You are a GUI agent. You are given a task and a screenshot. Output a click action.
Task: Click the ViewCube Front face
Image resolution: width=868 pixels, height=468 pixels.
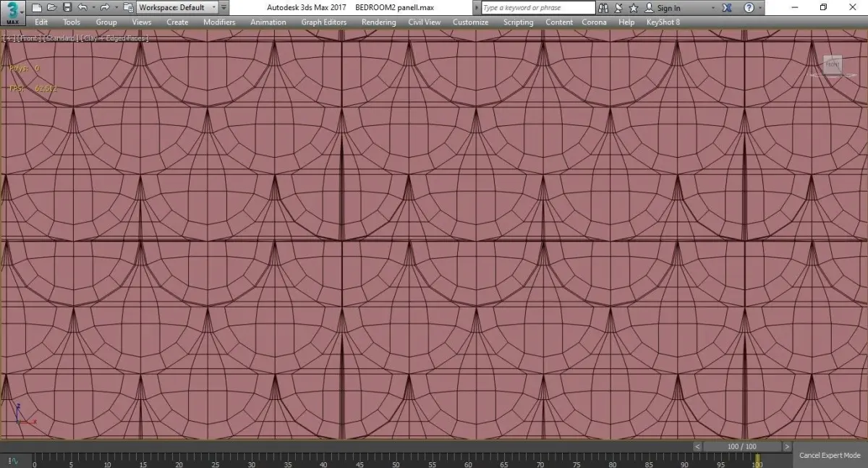[x=832, y=65]
